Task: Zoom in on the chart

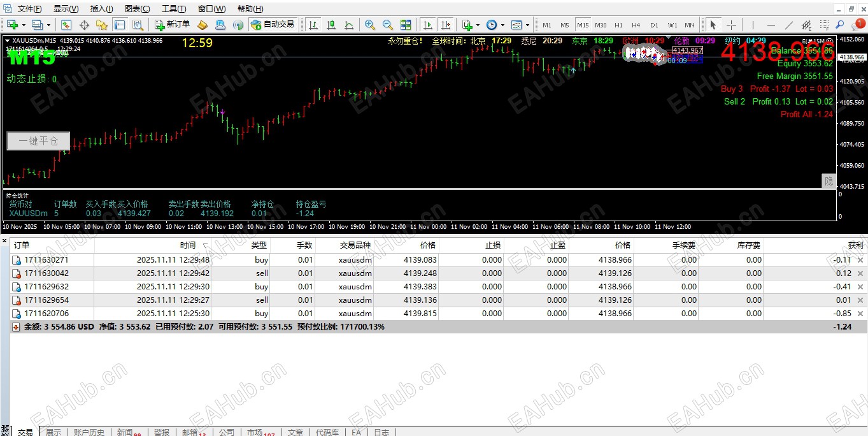Action: 369,25
